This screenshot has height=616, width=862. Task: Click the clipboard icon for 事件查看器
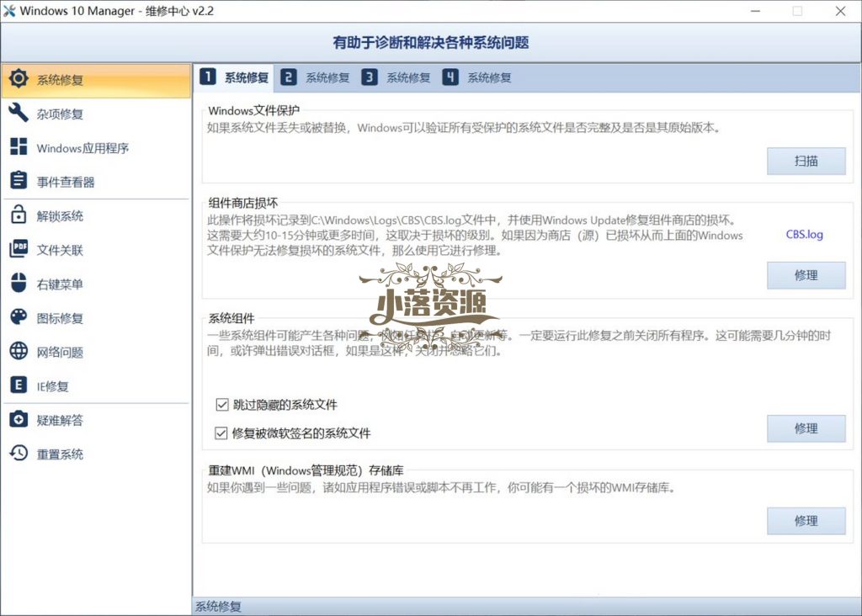pos(19,180)
